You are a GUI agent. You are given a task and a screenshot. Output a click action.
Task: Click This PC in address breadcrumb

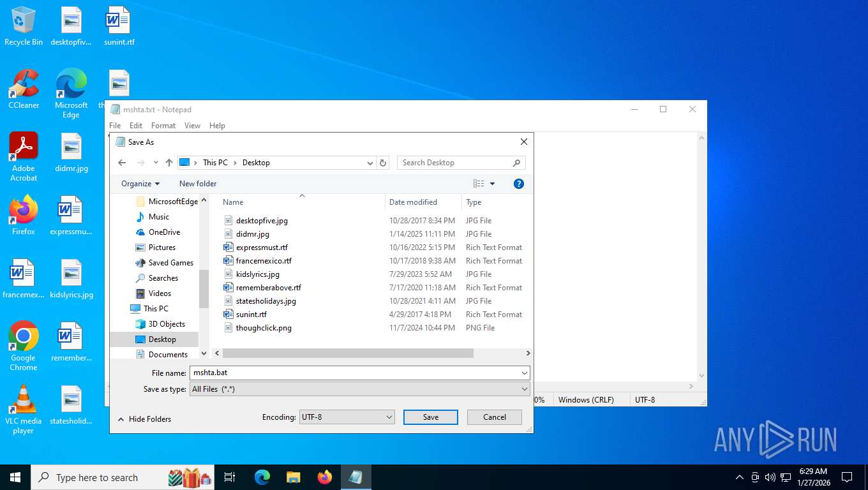pos(215,163)
